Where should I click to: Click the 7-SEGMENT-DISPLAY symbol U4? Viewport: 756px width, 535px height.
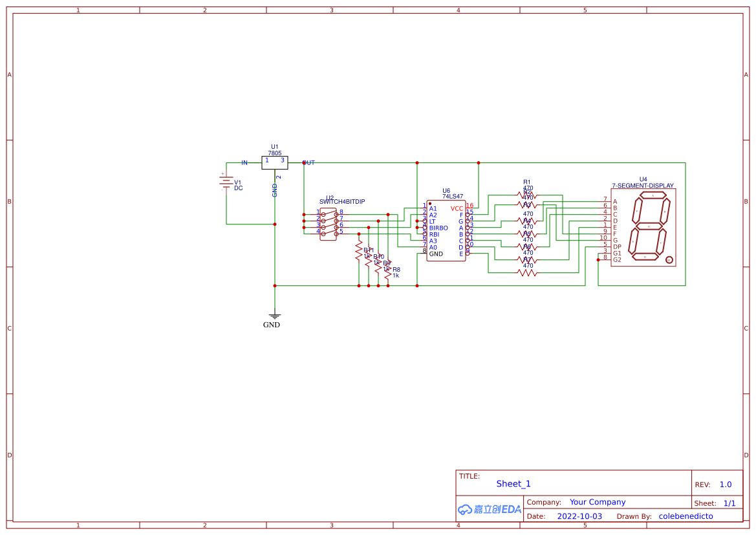643,226
